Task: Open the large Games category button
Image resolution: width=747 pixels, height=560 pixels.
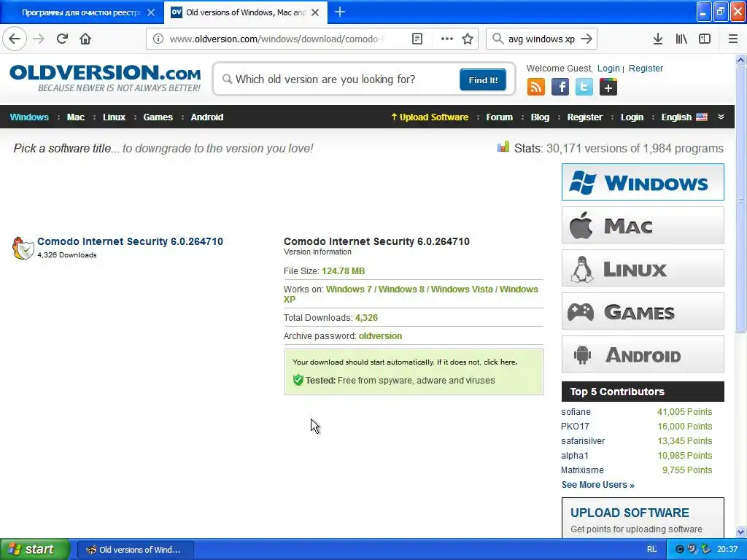Action: pos(643,311)
